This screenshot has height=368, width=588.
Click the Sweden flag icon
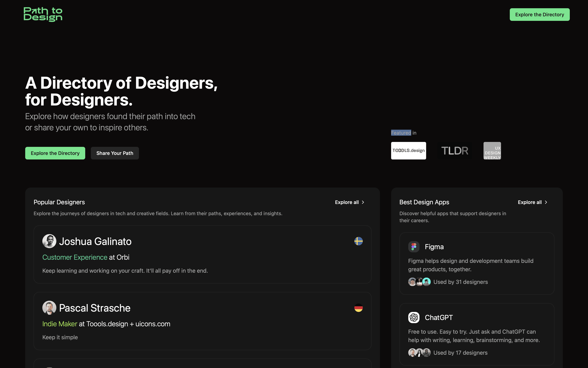pyautogui.click(x=358, y=241)
